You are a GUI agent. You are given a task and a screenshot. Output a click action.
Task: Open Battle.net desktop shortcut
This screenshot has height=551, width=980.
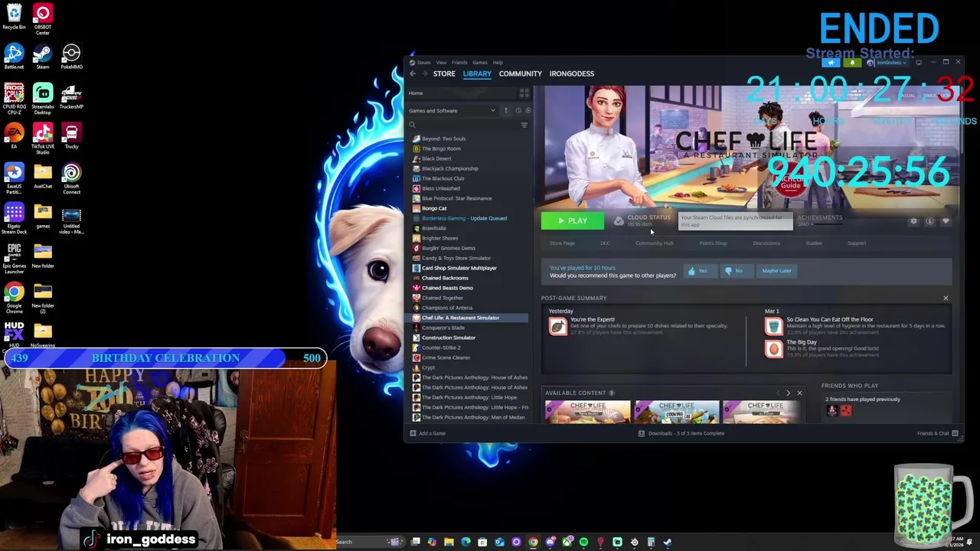pos(14,57)
